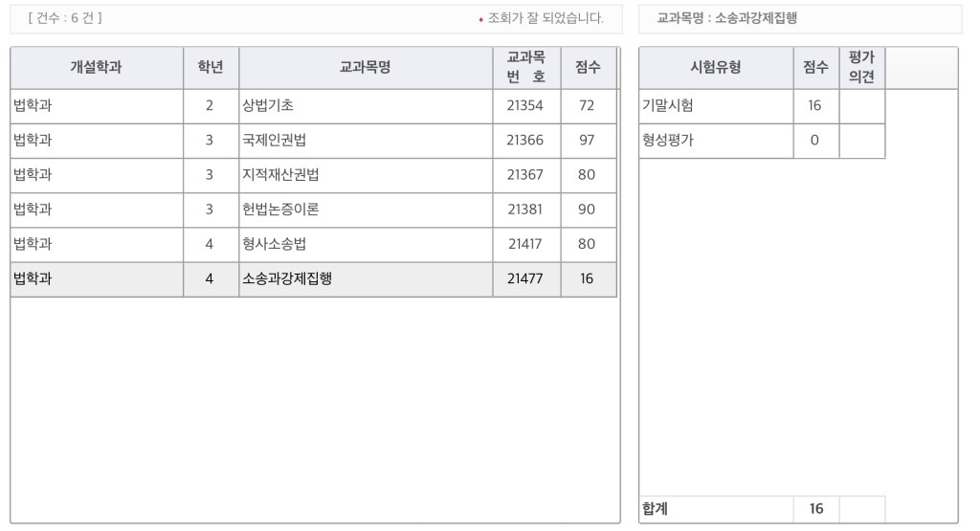Click course number 21366 cell
This screenshot has height=531, width=980.
pos(525,141)
